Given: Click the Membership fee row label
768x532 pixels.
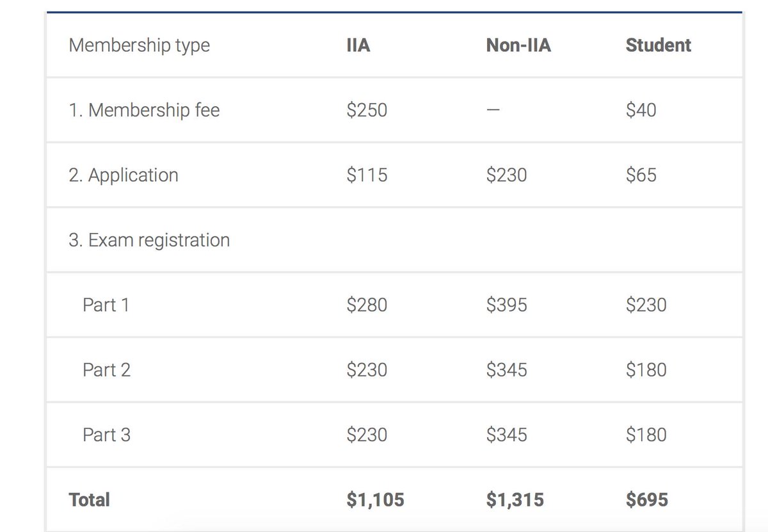Looking at the screenshot, I should click(x=144, y=110).
